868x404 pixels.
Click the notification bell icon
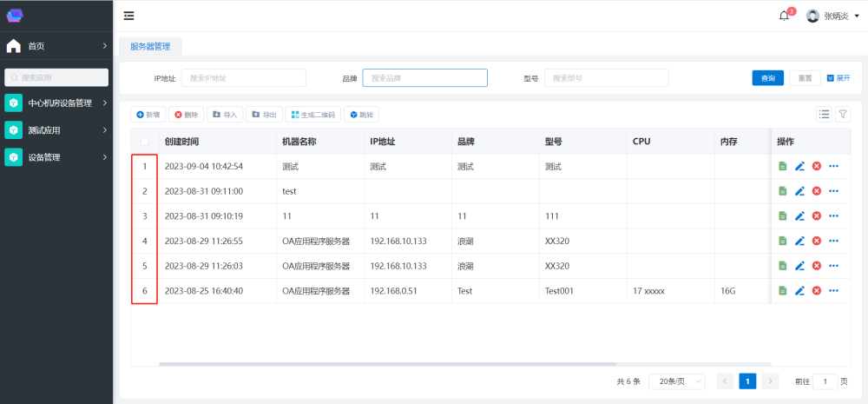[785, 16]
